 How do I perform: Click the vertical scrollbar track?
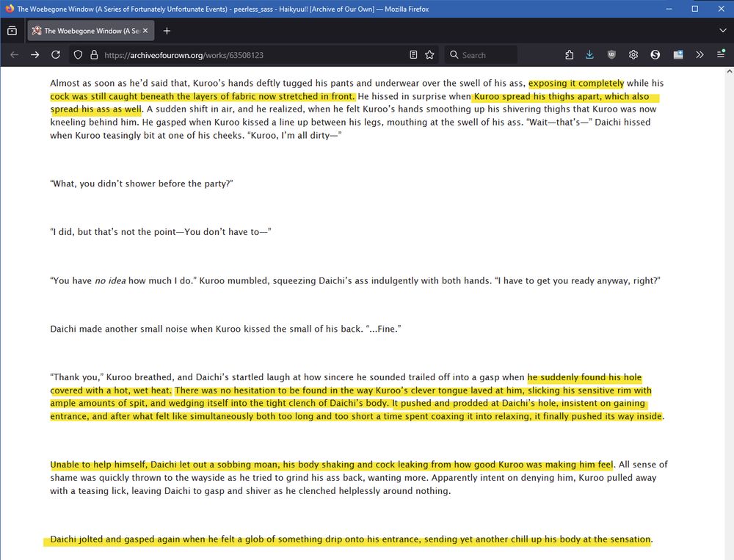[729, 294]
